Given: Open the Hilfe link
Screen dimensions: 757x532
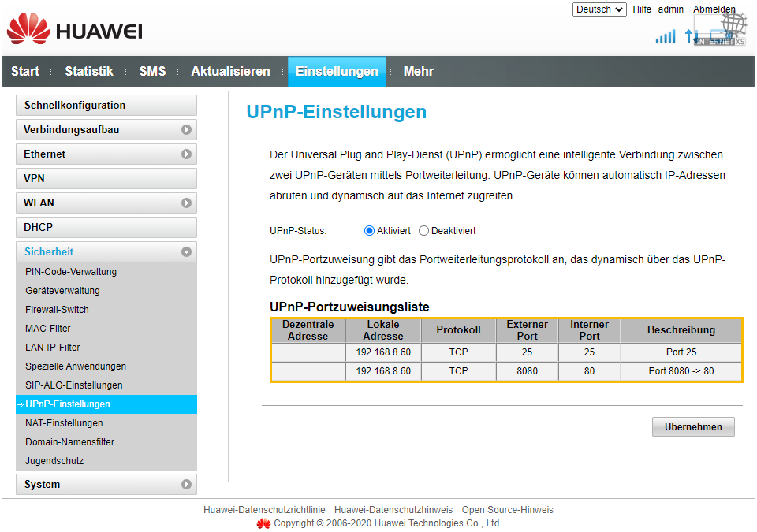Looking at the screenshot, I should click(x=642, y=9).
